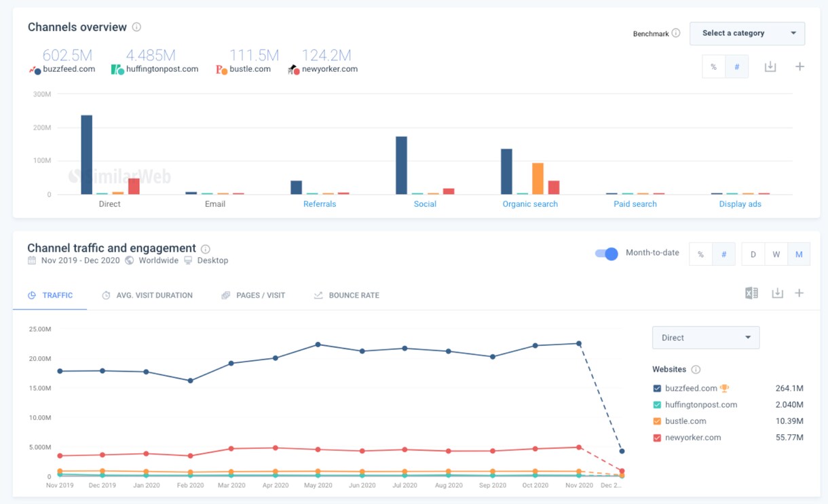
Task: Switch Channels overview to percent view
Action: pyautogui.click(x=713, y=67)
